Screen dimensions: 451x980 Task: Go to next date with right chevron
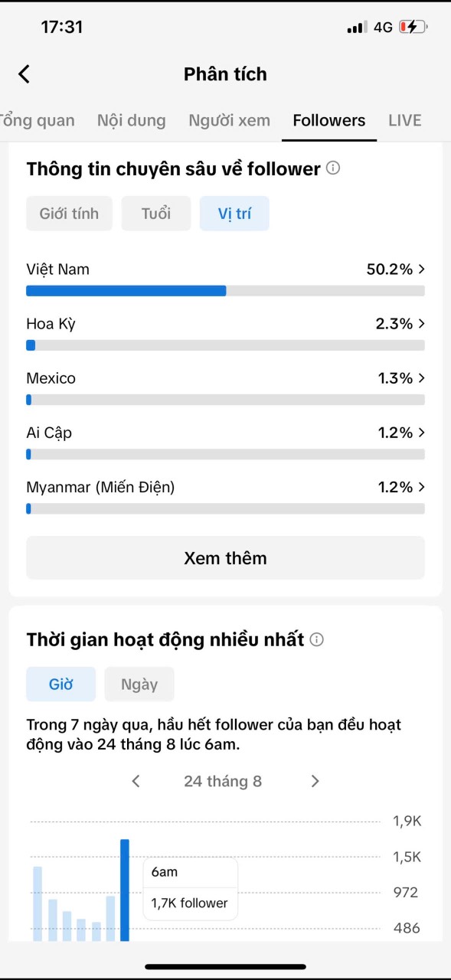[315, 781]
